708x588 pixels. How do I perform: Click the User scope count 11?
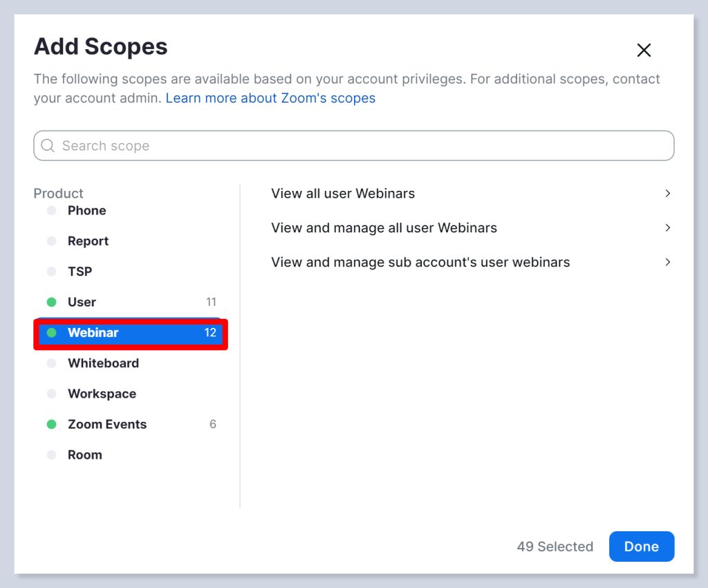211,302
